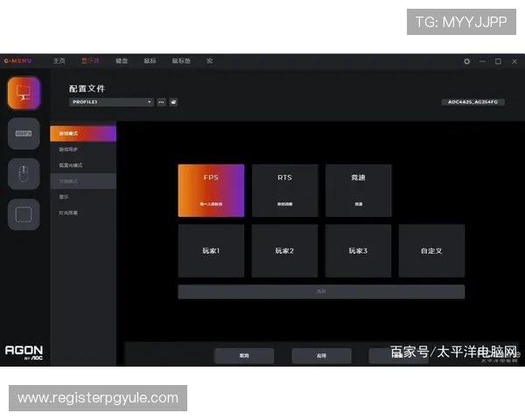Select the 游戏同步 side menu item

83,150
